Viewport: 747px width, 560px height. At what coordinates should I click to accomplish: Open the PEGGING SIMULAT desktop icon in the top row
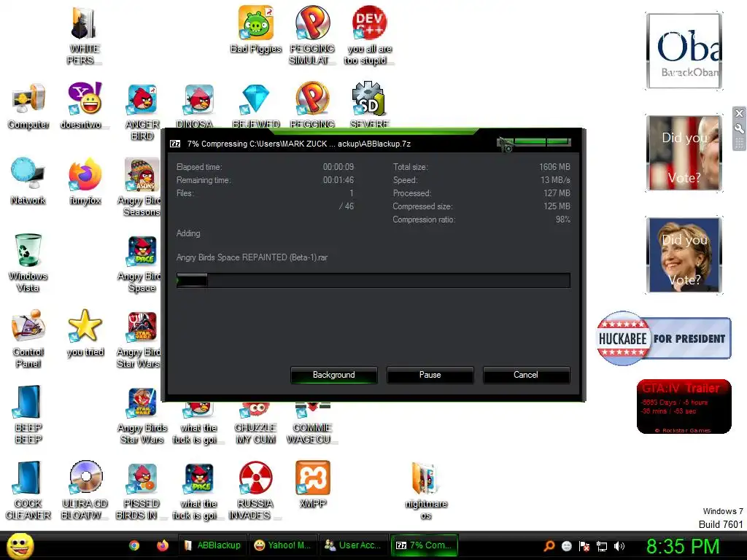[312, 36]
